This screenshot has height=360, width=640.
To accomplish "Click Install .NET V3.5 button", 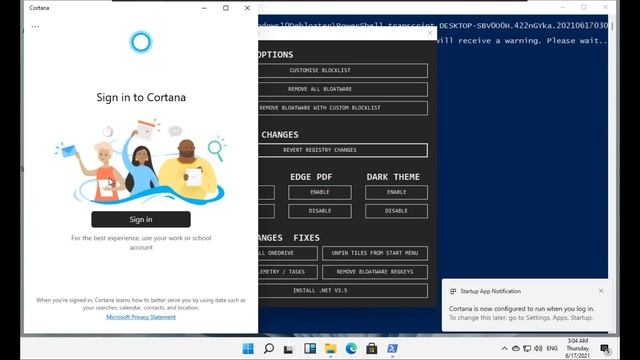I will (343, 291).
